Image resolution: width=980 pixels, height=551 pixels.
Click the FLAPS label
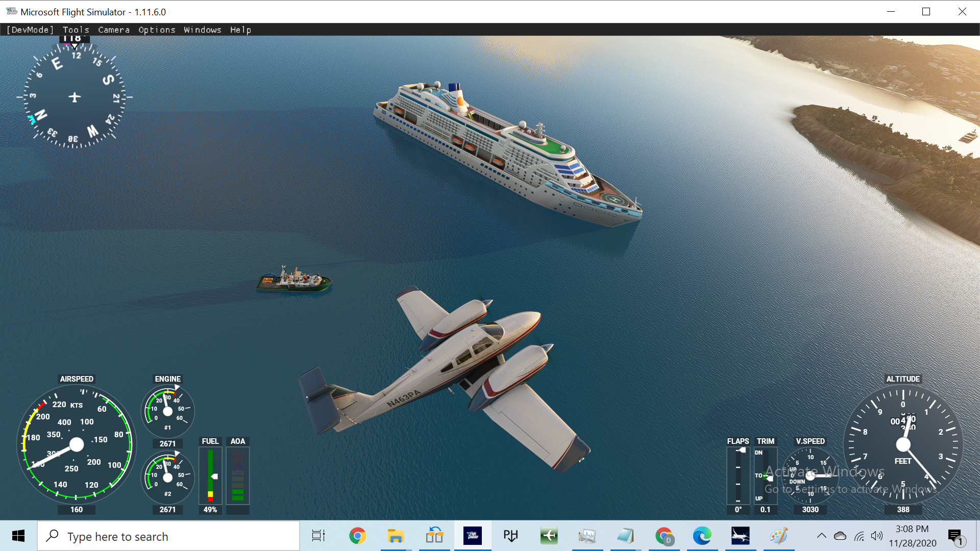[738, 441]
